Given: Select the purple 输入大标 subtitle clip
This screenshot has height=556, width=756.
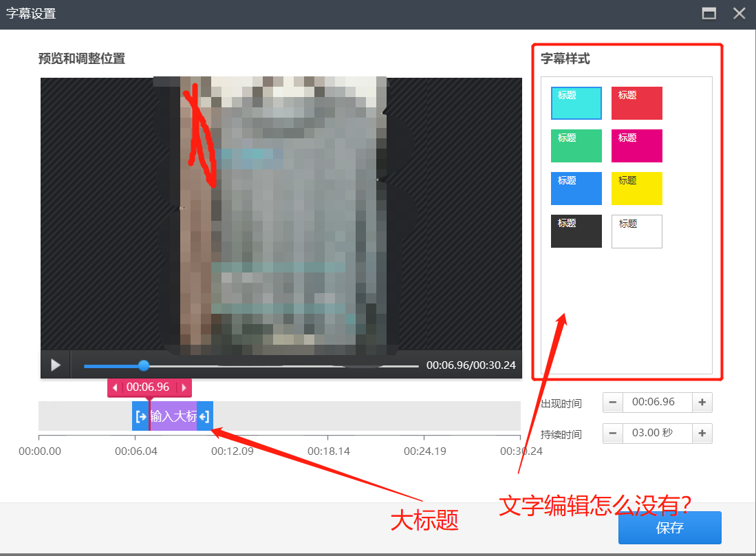Looking at the screenshot, I should (173, 416).
